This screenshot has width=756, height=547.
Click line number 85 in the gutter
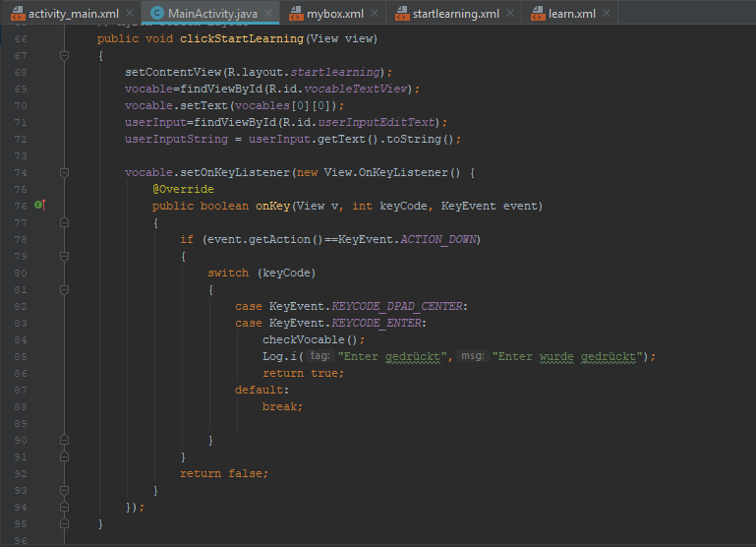[x=21, y=356]
